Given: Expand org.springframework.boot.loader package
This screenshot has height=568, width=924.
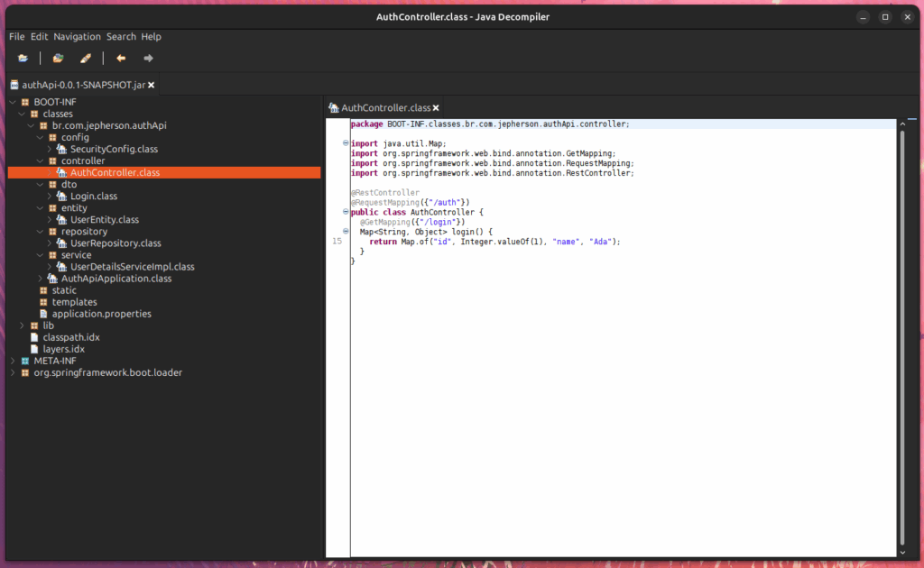Looking at the screenshot, I should click(12, 372).
